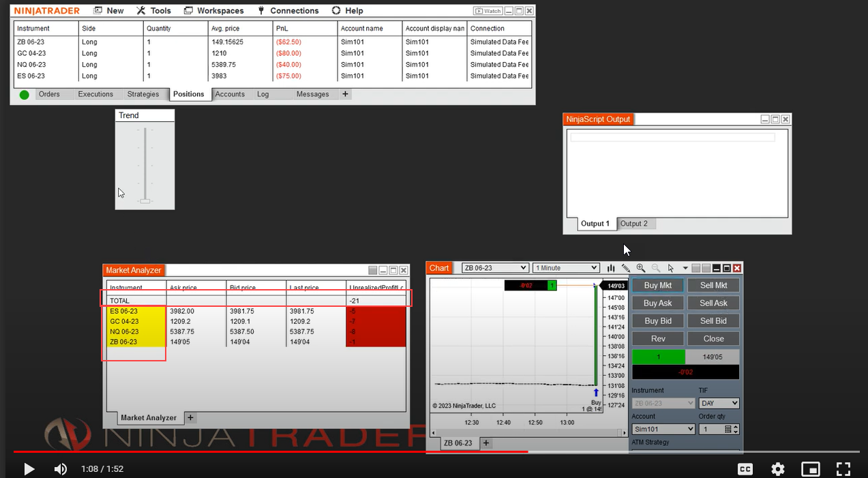This screenshot has height=478, width=868.
Task: Select the Output 2 tab
Action: click(635, 224)
